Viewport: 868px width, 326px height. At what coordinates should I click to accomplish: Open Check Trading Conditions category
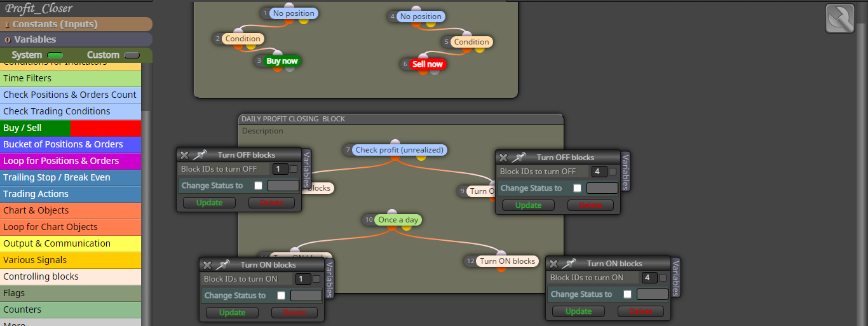tap(71, 112)
